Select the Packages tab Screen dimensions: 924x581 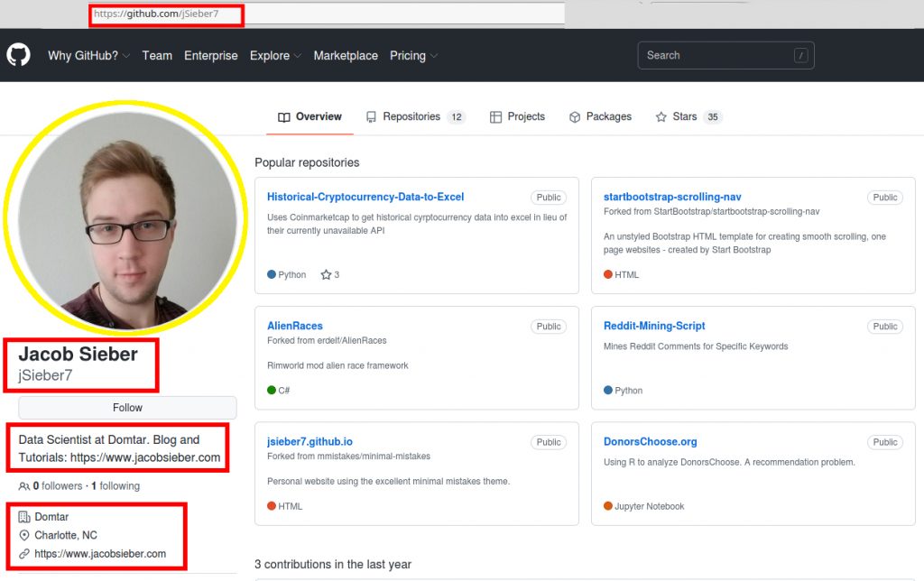[600, 117]
